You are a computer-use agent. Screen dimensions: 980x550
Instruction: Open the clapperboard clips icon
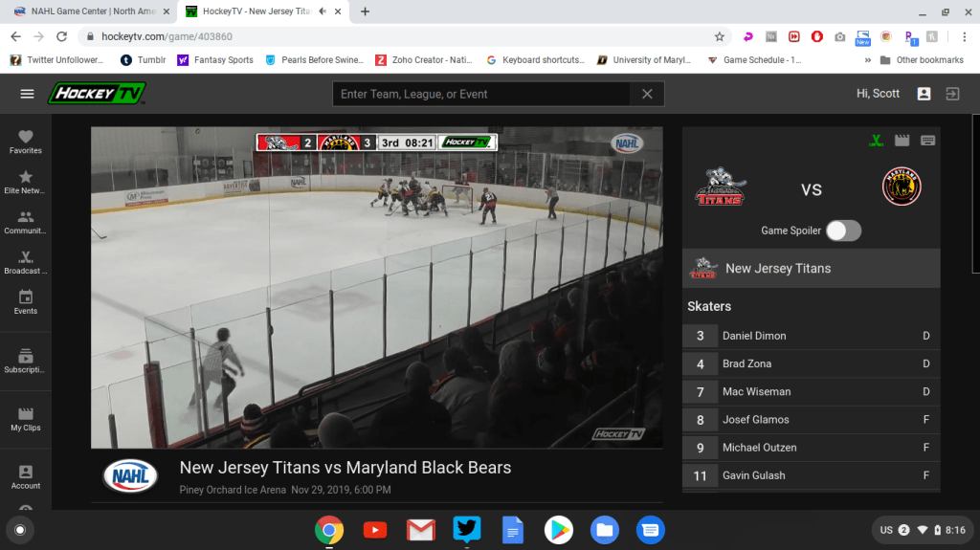pyautogui.click(x=902, y=141)
